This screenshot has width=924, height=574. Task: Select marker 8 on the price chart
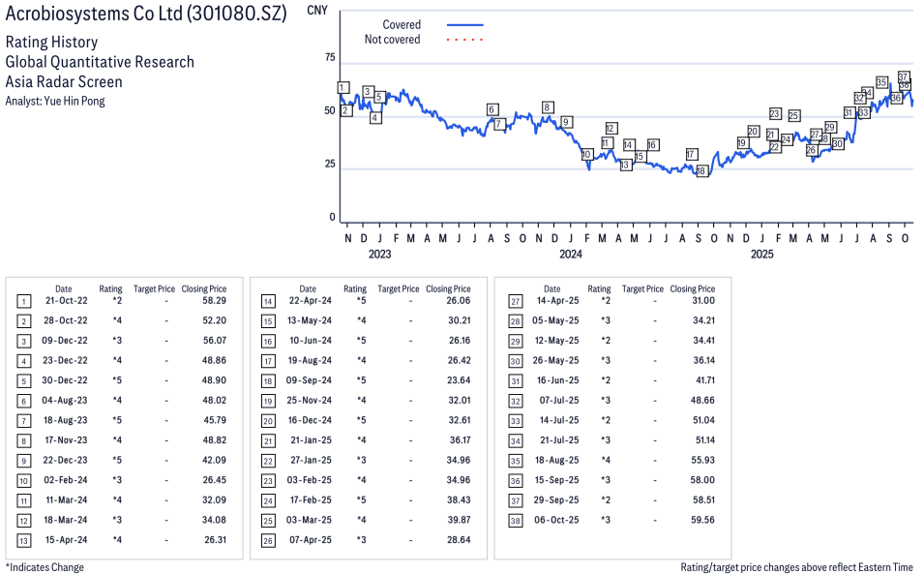pos(548,107)
